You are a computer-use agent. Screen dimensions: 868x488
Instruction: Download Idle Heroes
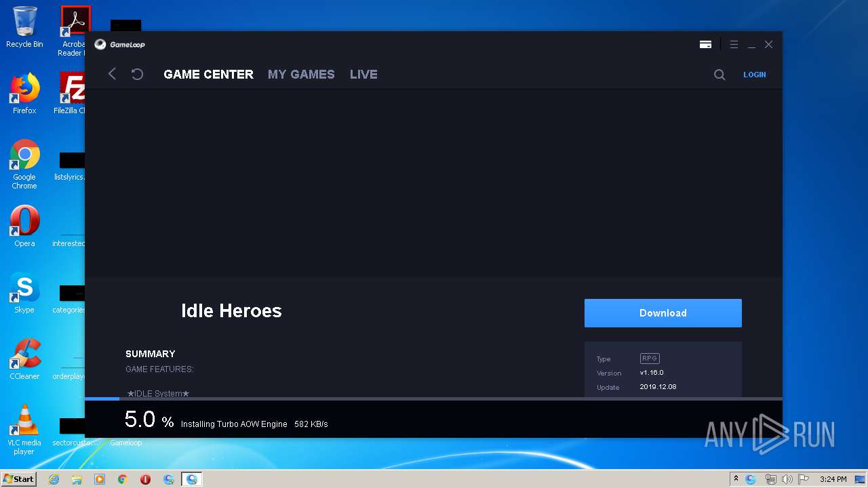point(663,313)
